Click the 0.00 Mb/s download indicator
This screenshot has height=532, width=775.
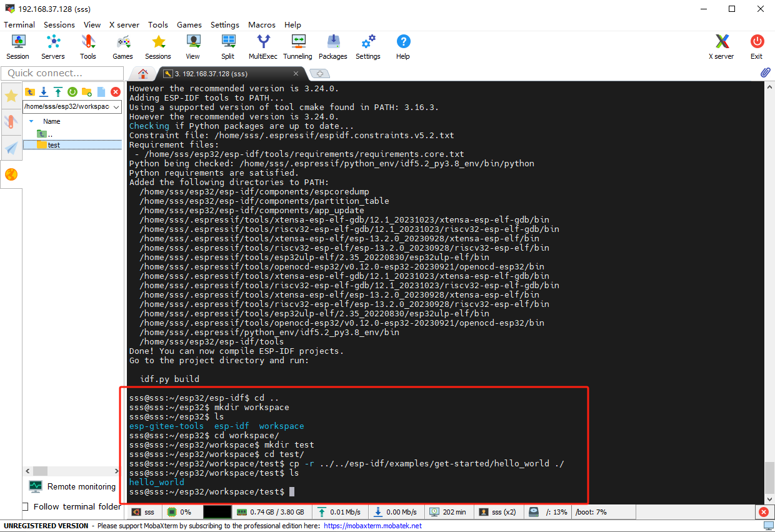396,512
